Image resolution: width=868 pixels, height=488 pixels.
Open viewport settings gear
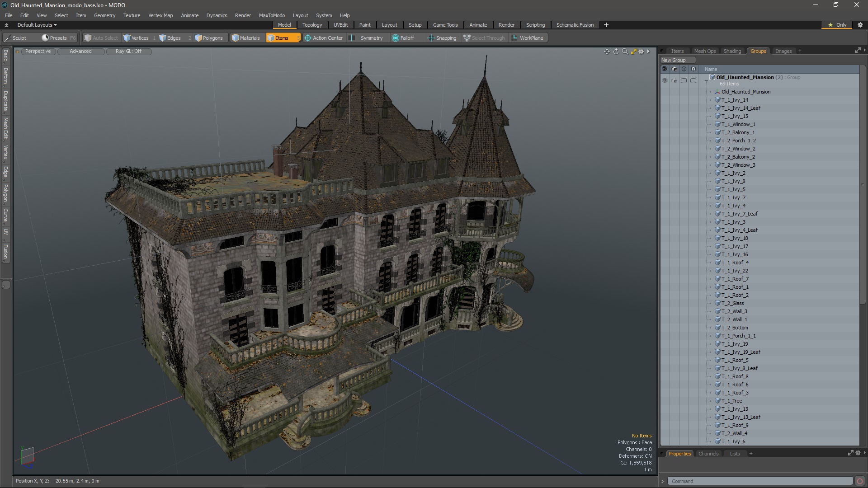(641, 52)
